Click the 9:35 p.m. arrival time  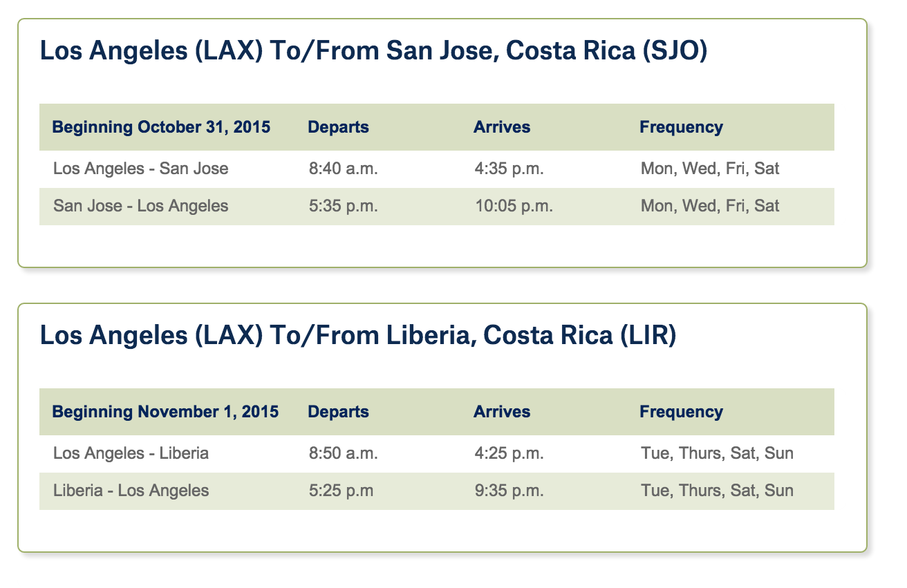pyautogui.click(x=509, y=491)
